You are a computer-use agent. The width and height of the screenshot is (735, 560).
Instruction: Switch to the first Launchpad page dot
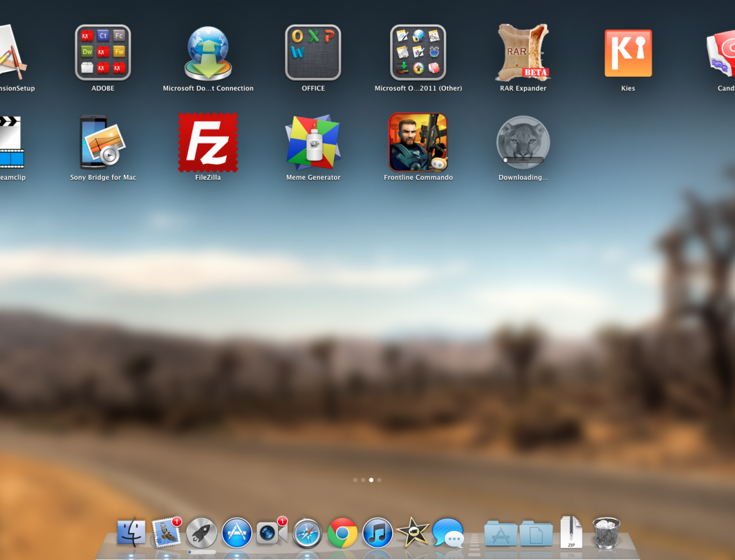[x=355, y=480]
